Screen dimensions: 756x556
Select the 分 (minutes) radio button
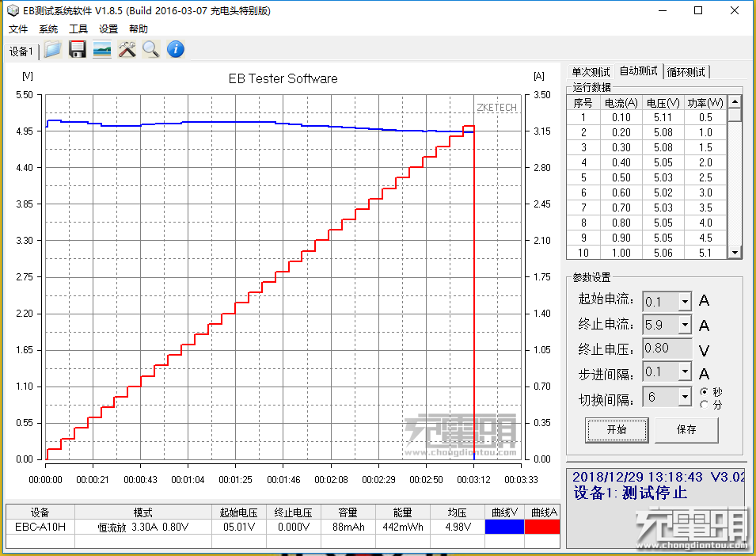tap(705, 404)
